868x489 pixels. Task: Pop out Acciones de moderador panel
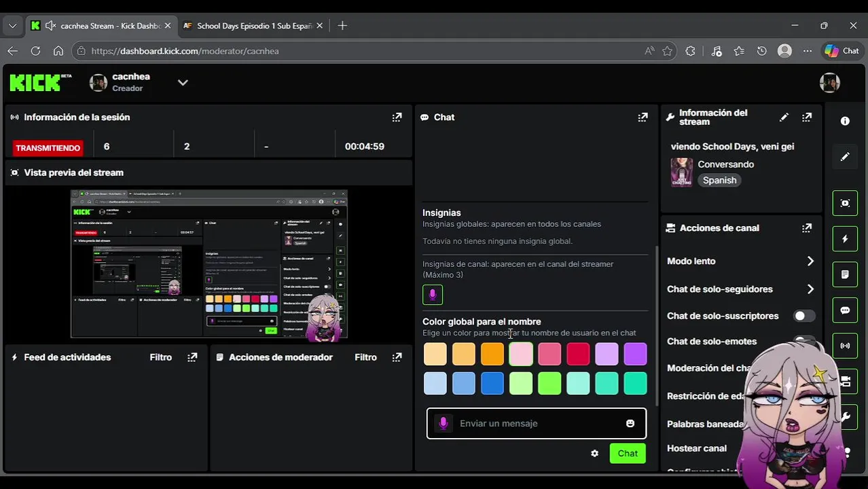[397, 357]
